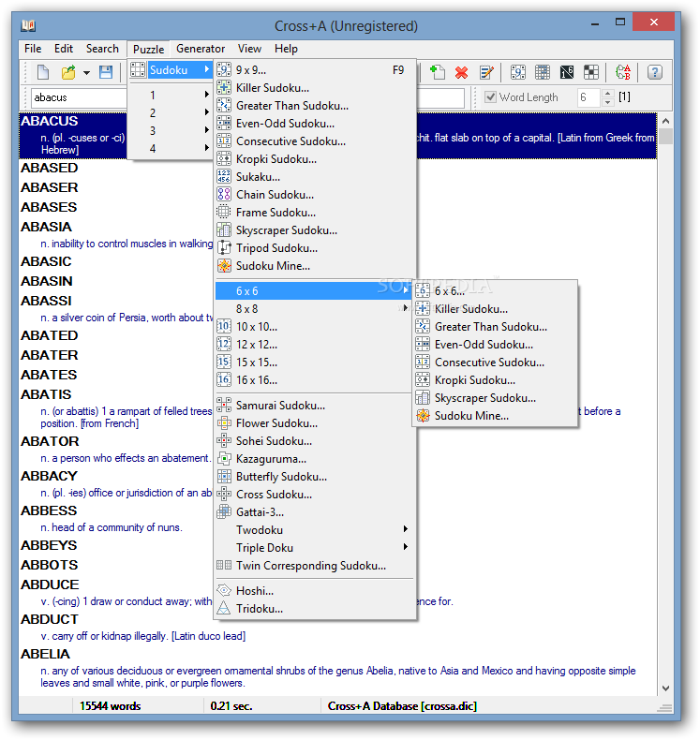The image size is (700, 740).
Task: Open the Help menu
Action: (286, 49)
